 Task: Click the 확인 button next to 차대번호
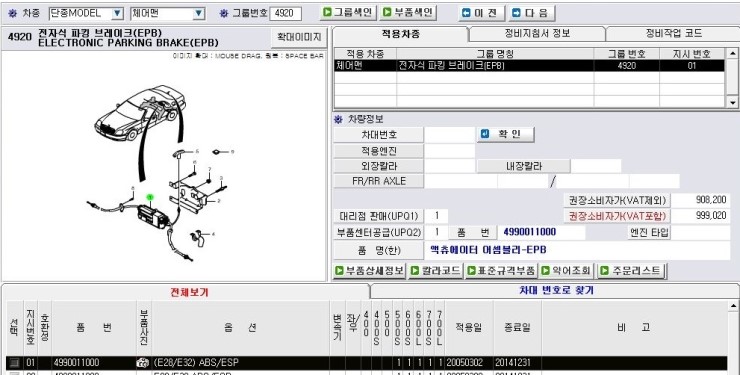[505, 134]
